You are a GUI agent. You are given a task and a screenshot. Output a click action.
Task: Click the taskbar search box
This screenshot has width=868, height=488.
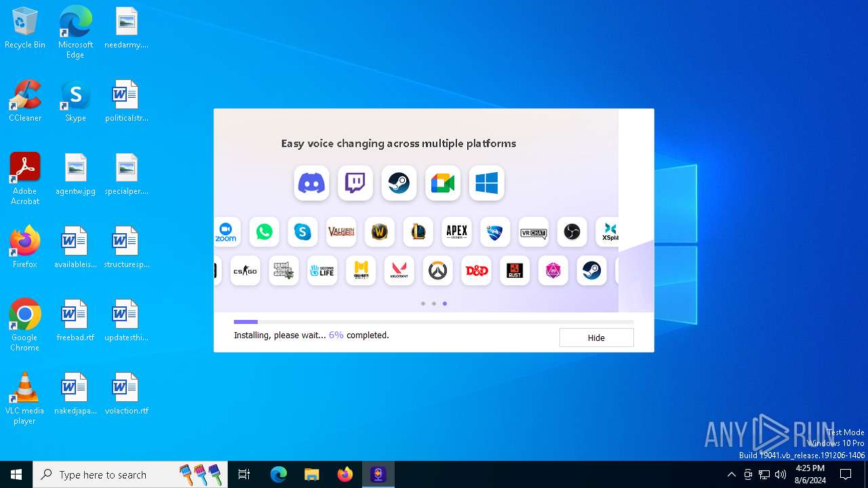[x=130, y=474]
